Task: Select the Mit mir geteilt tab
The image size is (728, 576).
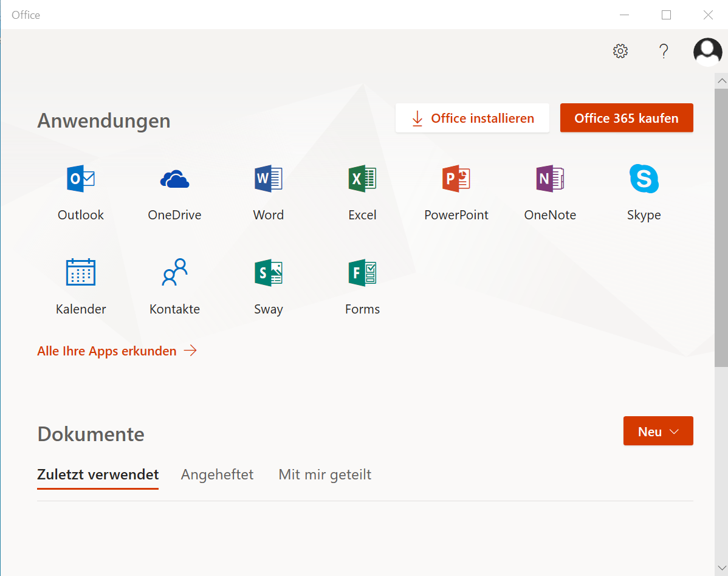Action: coord(325,475)
